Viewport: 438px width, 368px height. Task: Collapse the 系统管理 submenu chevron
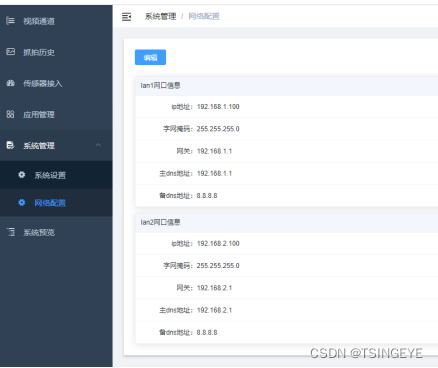click(98, 145)
